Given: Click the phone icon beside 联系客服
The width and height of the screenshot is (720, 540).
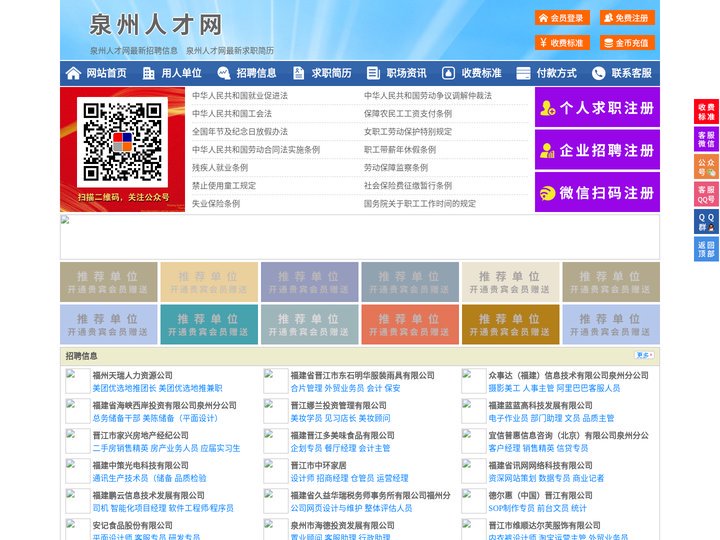Looking at the screenshot, I should (x=598, y=73).
